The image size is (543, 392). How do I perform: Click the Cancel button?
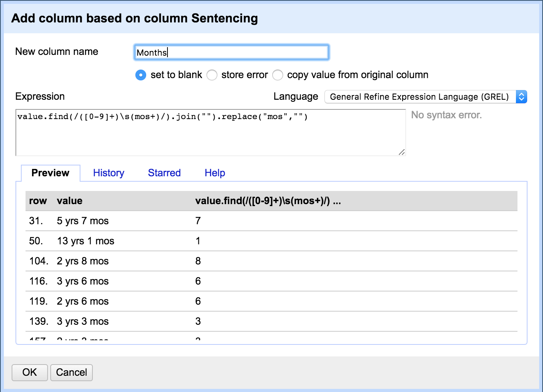coord(72,372)
